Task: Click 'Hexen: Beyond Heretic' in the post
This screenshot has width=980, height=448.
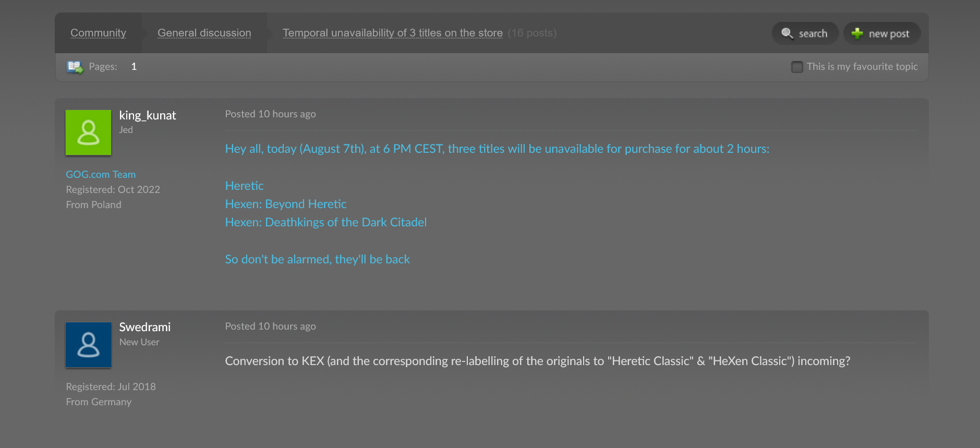Action: (x=286, y=203)
